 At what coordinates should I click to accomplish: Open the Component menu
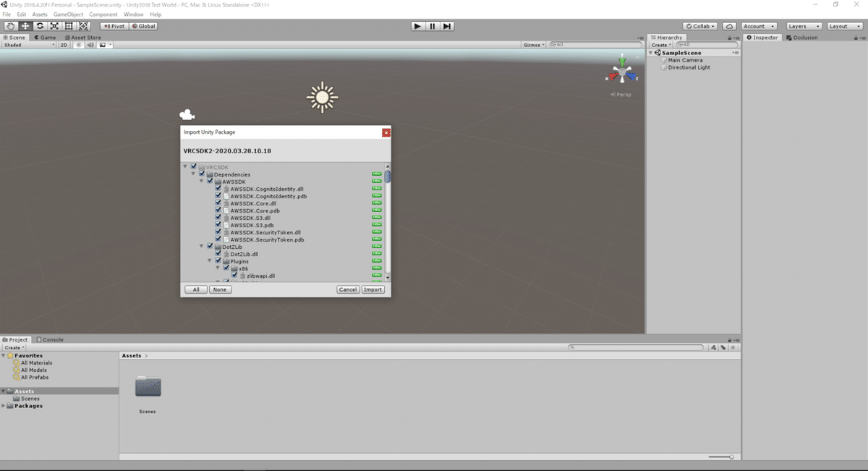pyautogui.click(x=103, y=14)
